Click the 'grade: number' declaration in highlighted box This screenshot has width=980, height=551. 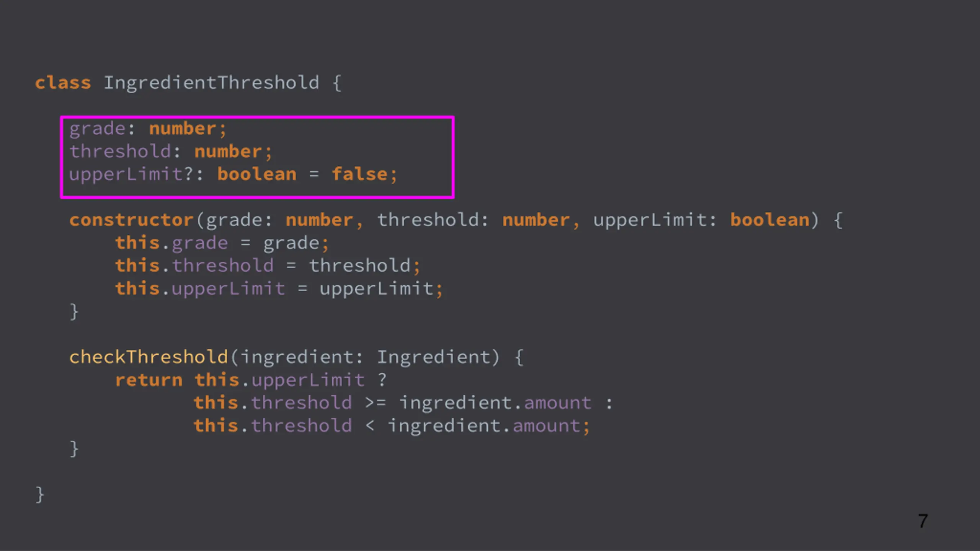[x=147, y=129]
